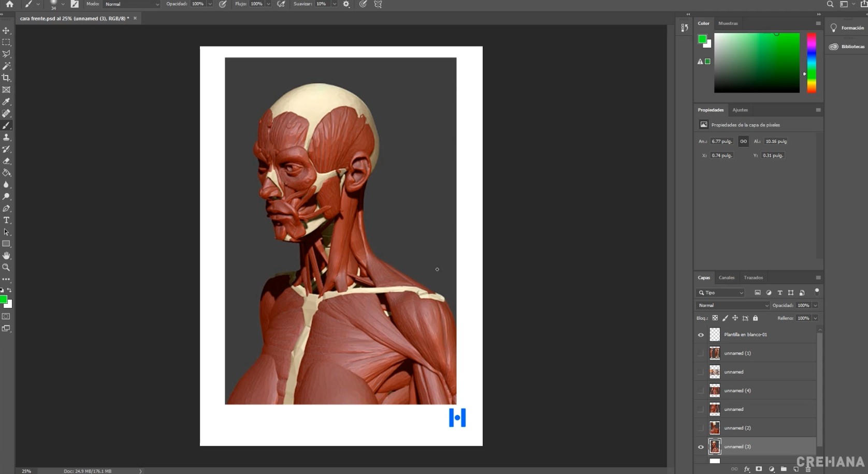
Task: Toggle lock transparent pixels
Action: point(715,318)
